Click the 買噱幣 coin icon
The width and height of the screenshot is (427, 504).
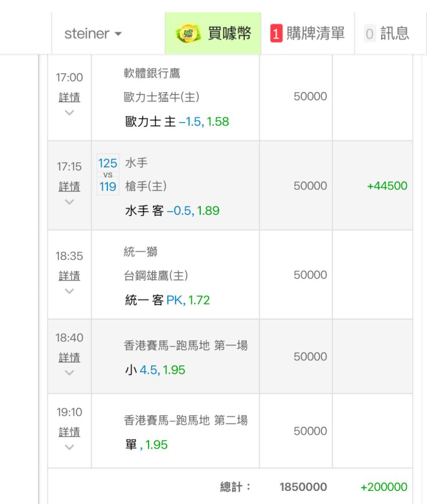coord(188,33)
